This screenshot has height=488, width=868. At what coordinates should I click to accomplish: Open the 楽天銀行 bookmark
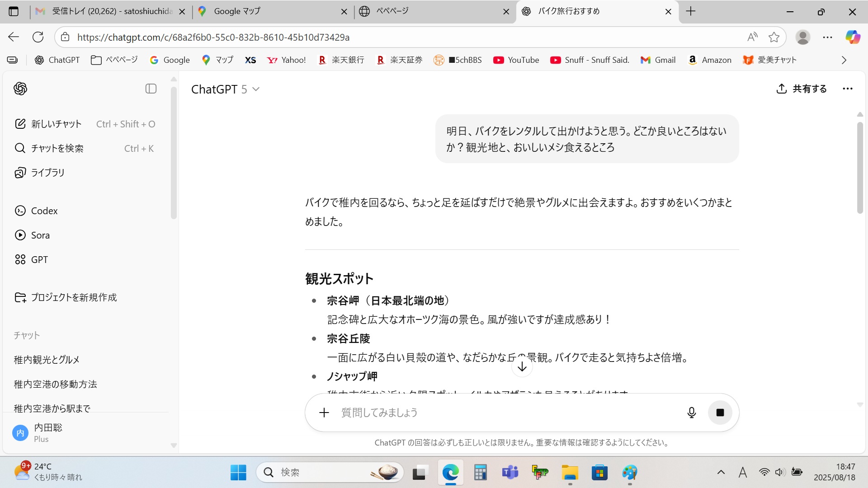click(341, 60)
